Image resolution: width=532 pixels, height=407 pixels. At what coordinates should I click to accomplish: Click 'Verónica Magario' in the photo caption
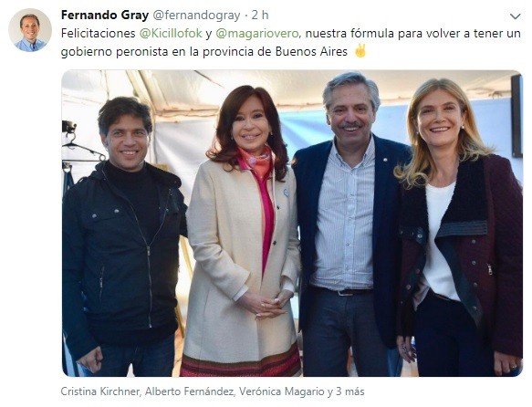pos(282,391)
